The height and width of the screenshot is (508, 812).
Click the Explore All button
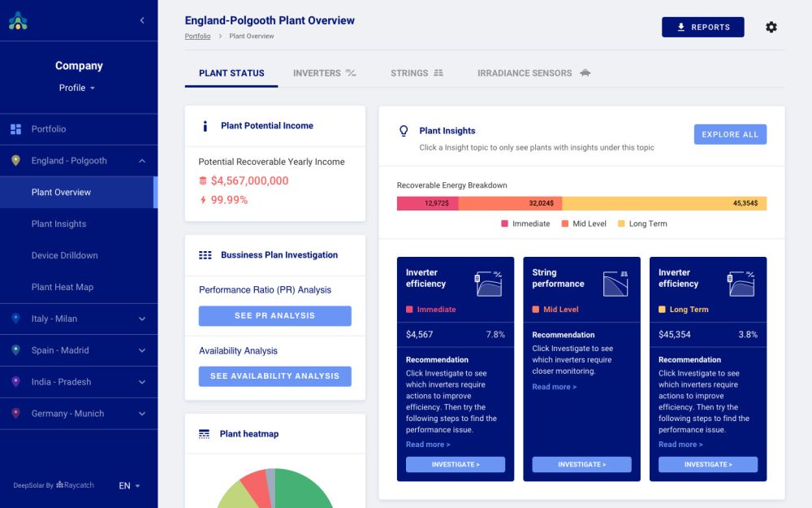click(729, 134)
